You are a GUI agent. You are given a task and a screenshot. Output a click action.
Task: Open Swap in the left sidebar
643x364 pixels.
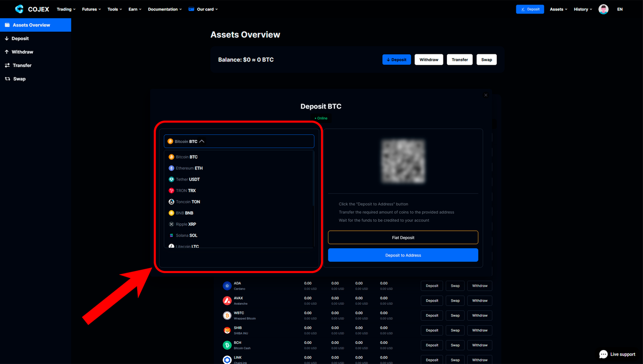(35, 79)
